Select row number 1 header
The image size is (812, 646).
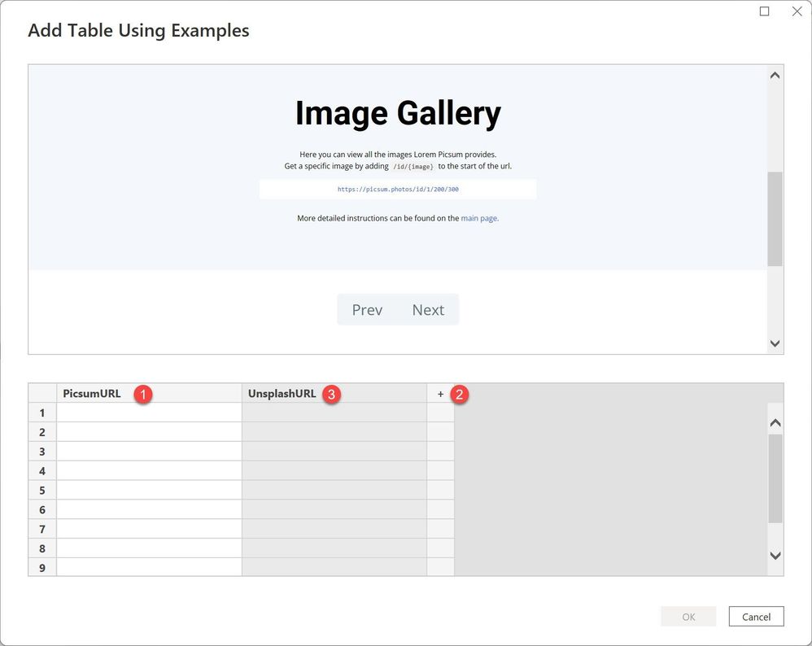tap(42, 412)
